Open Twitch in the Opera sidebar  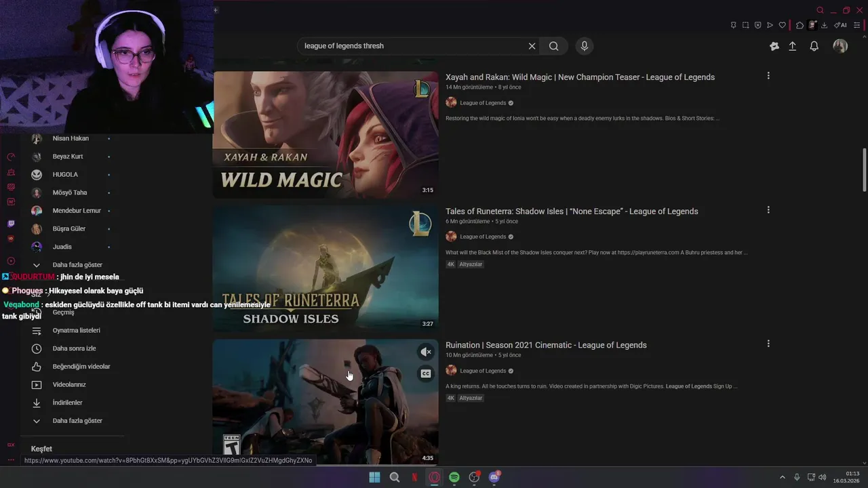tap(11, 224)
